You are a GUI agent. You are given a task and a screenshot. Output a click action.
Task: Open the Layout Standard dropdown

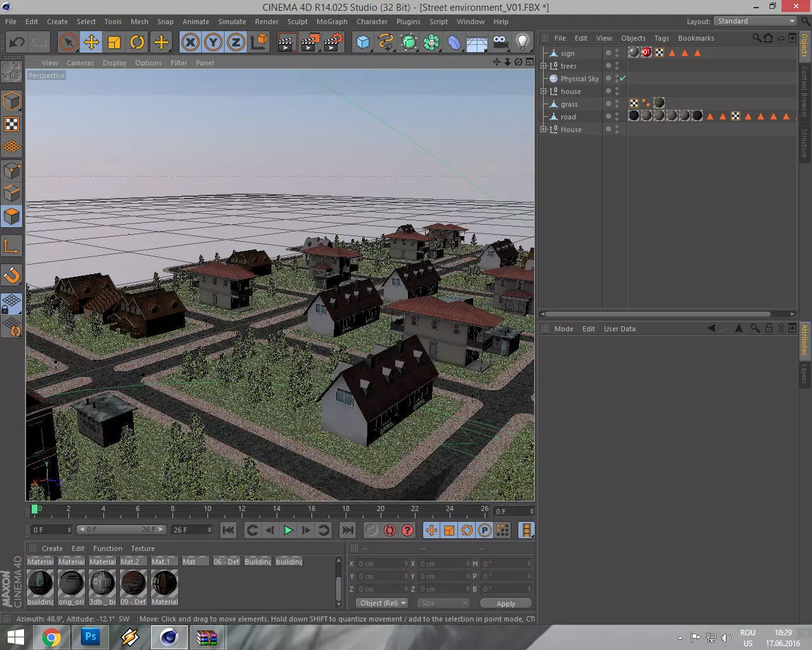pyautogui.click(x=756, y=21)
